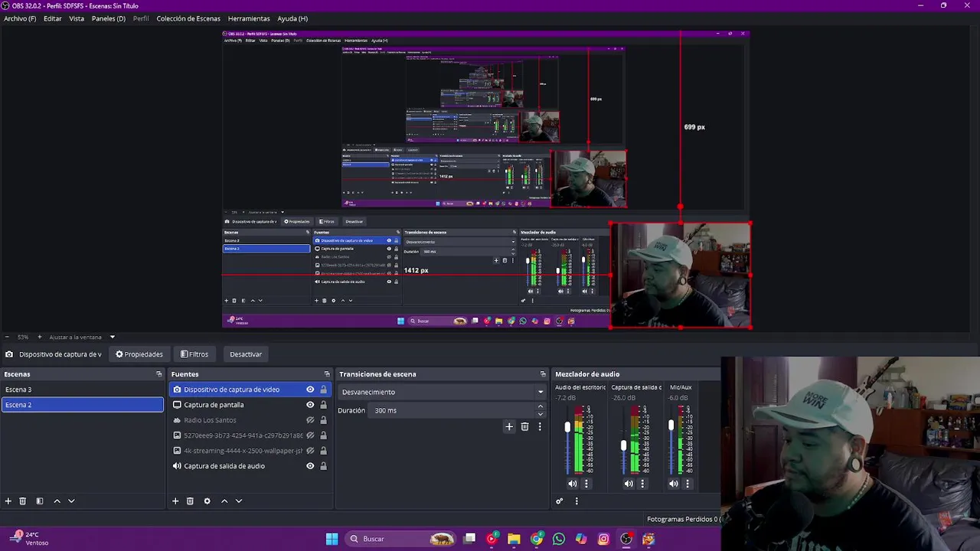Move scene up in the Escenas panel
Image resolution: width=980 pixels, height=551 pixels.
pos(57,501)
